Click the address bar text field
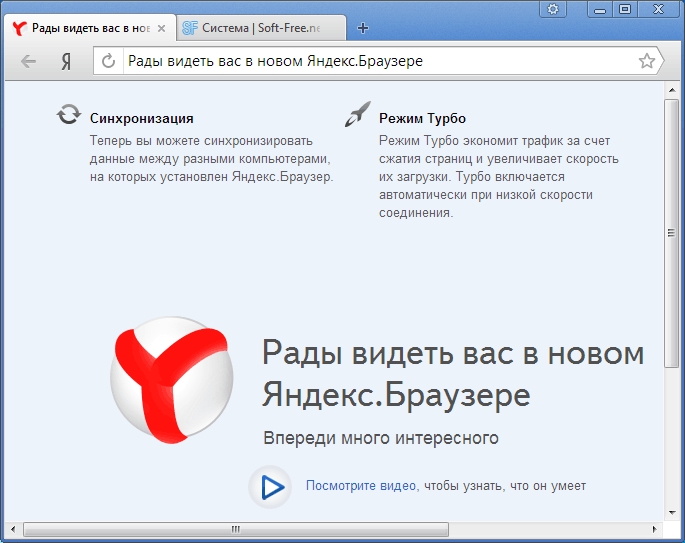The image size is (685, 543). click(379, 61)
